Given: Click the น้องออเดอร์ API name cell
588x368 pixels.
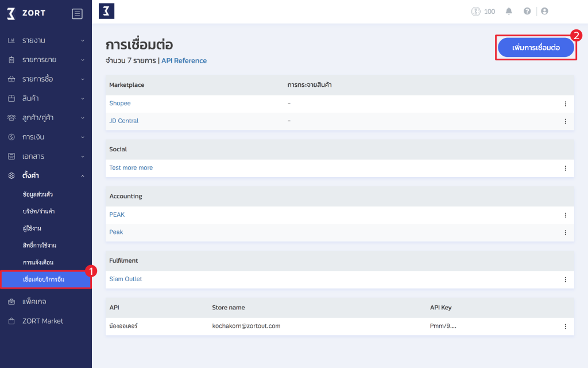Looking at the screenshot, I should pyautogui.click(x=123, y=326).
